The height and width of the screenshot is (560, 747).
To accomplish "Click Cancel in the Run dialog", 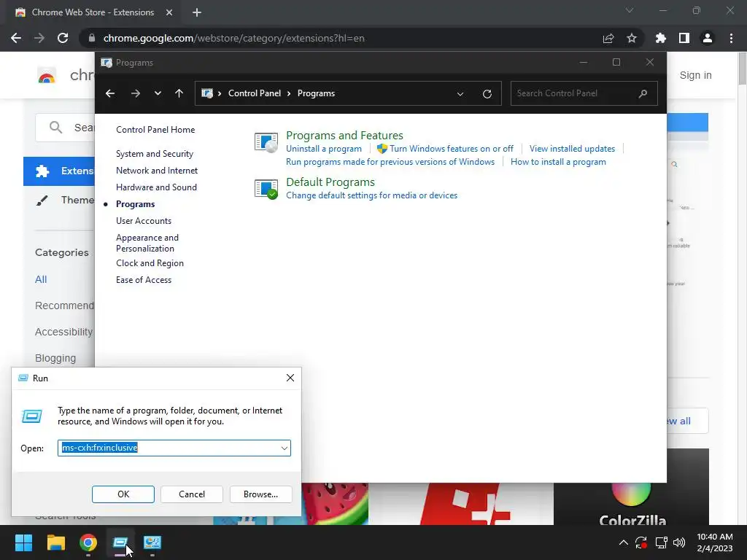I will click(x=192, y=494).
